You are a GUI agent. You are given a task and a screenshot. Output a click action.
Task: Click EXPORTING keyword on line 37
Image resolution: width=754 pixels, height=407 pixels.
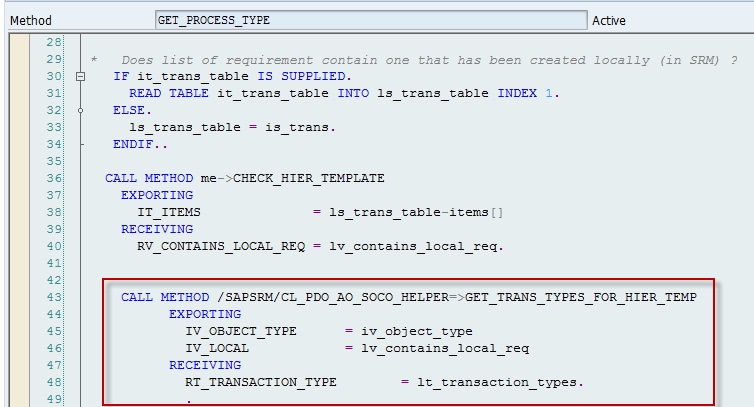click(157, 195)
